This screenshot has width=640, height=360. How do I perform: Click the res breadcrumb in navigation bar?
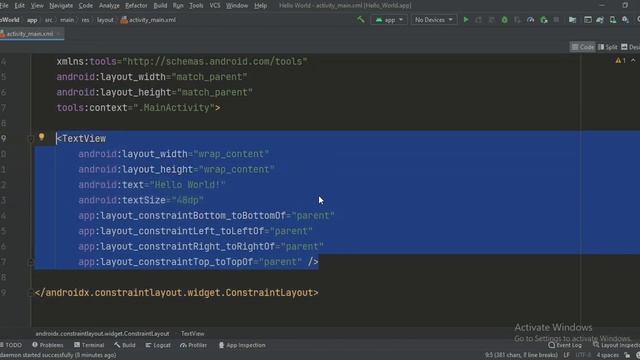(x=85, y=20)
